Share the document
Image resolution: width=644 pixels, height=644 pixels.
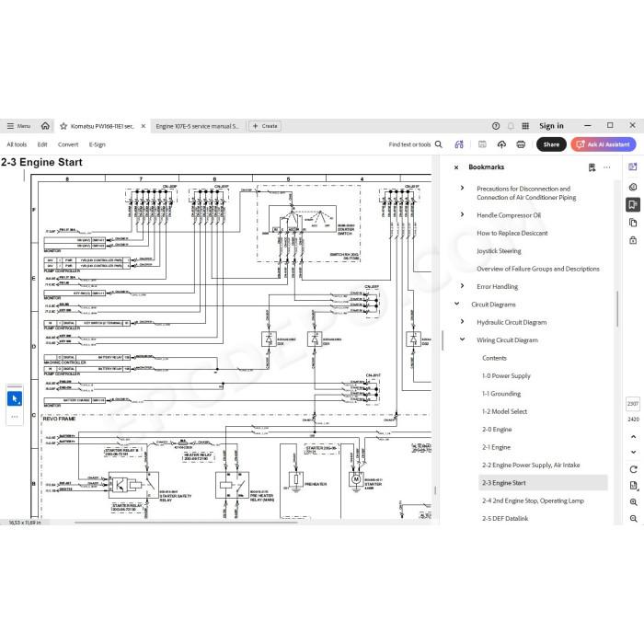(x=551, y=144)
